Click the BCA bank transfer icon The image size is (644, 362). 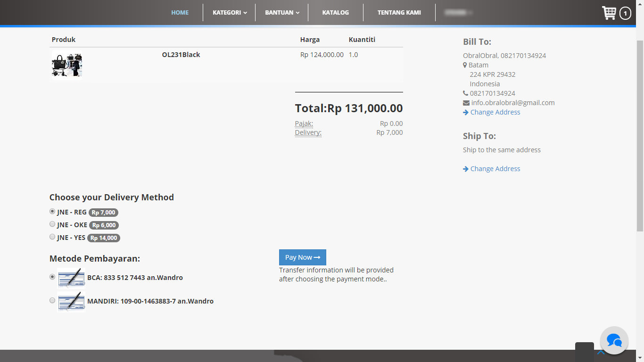click(71, 278)
